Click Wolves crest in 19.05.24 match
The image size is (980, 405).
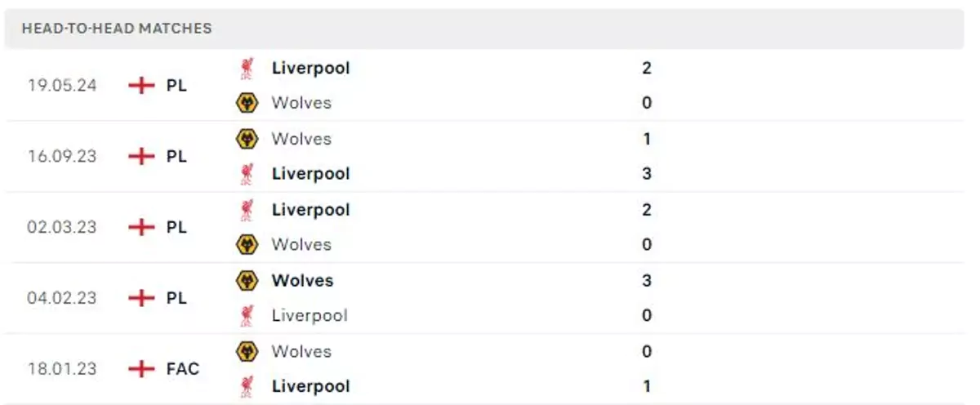tap(247, 103)
